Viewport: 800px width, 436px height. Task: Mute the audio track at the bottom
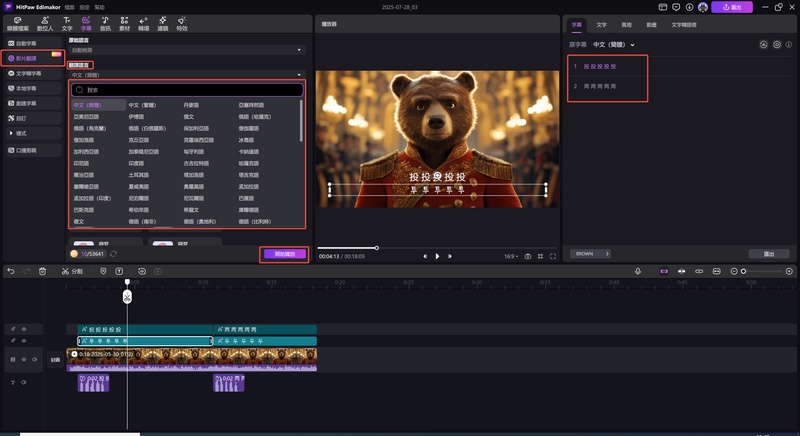23,382
